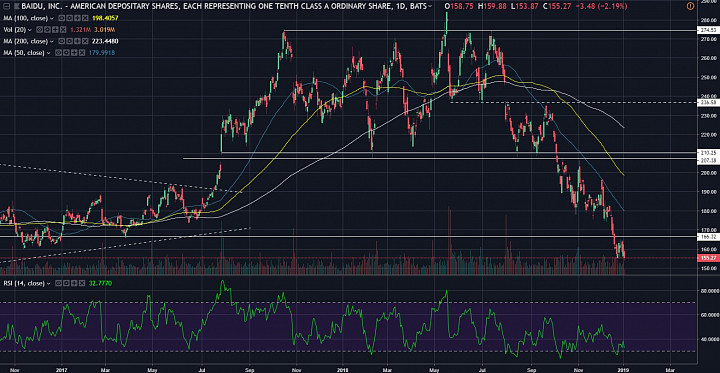Click the RSI value 32.7770
The image size is (720, 373).
point(100,283)
